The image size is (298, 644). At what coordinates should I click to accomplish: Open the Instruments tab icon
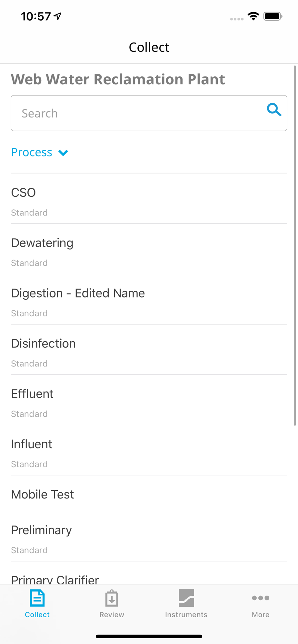point(186,598)
